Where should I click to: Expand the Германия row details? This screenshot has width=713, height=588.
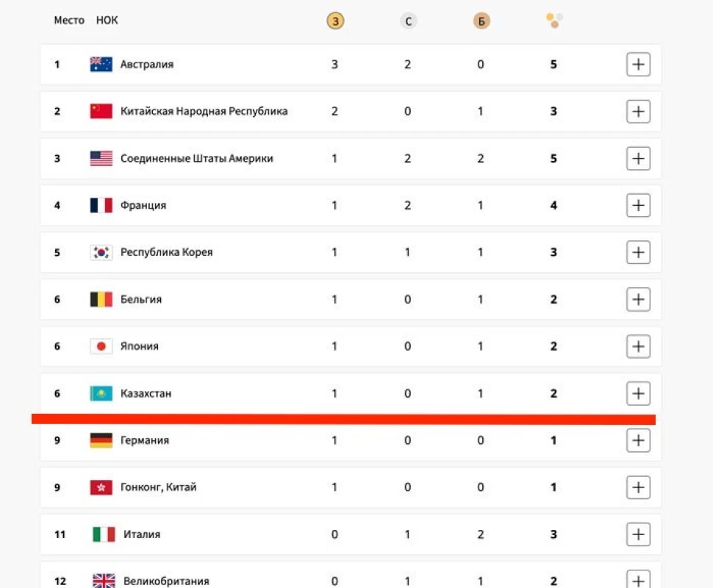[x=638, y=441]
